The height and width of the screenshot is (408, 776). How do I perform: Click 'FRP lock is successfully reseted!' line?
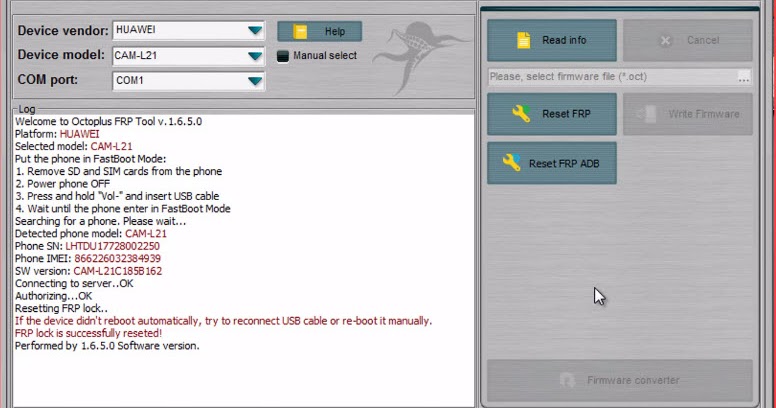pyautogui.click(x=89, y=333)
